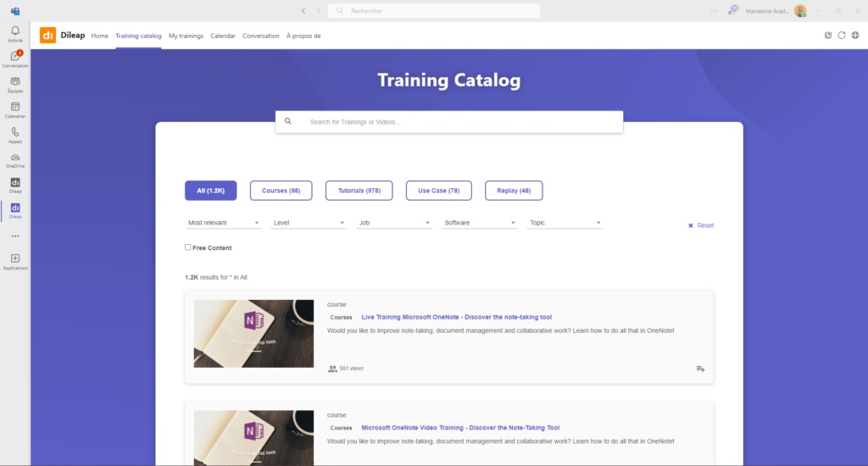The height and width of the screenshot is (466, 868).
Task: Reset all filters
Action: pos(701,225)
